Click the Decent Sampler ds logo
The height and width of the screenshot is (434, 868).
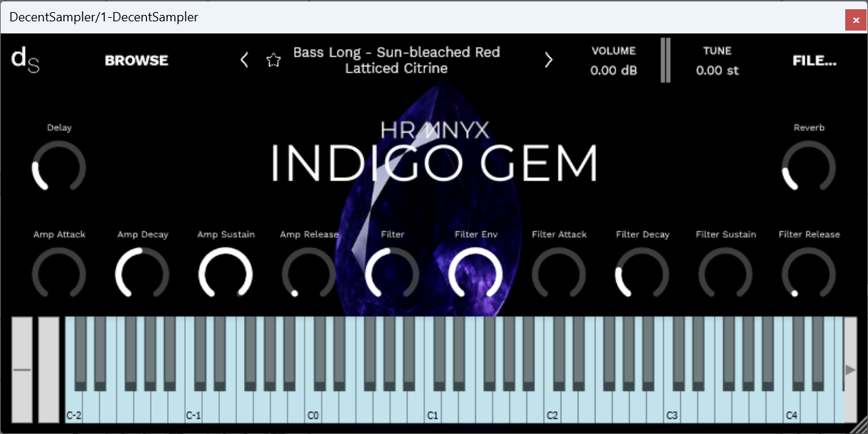coord(26,60)
